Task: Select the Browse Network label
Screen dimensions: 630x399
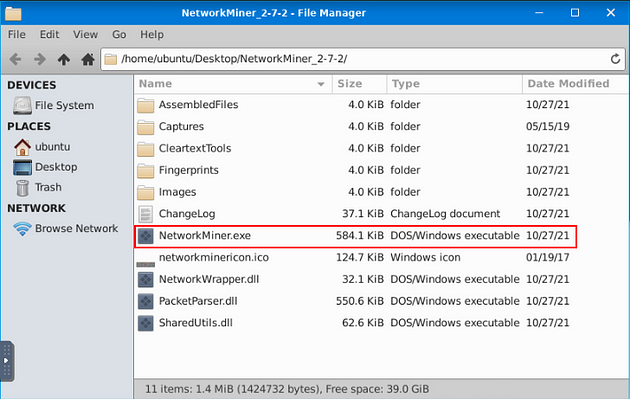Action: [x=76, y=228]
